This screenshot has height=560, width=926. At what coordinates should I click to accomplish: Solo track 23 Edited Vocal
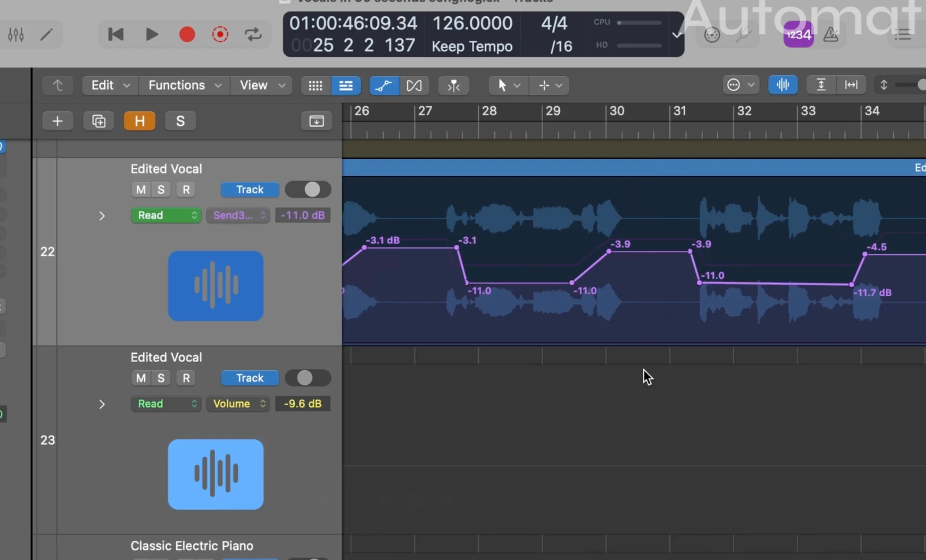tap(161, 378)
